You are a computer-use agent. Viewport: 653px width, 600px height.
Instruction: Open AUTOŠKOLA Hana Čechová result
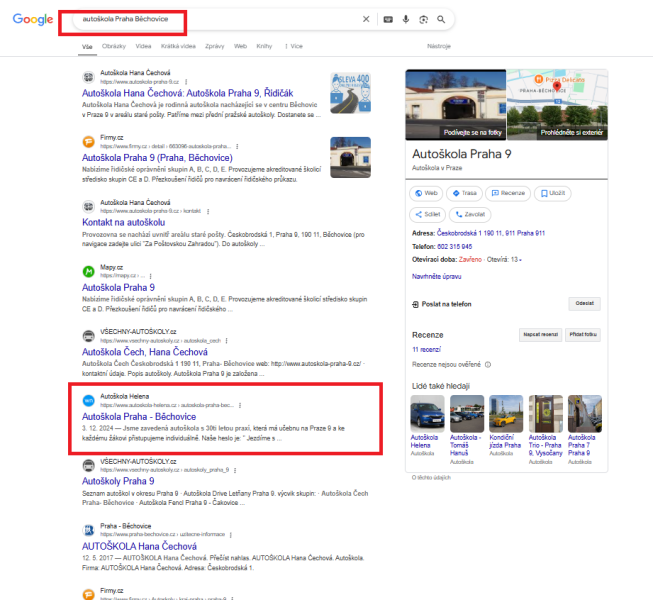click(139, 546)
